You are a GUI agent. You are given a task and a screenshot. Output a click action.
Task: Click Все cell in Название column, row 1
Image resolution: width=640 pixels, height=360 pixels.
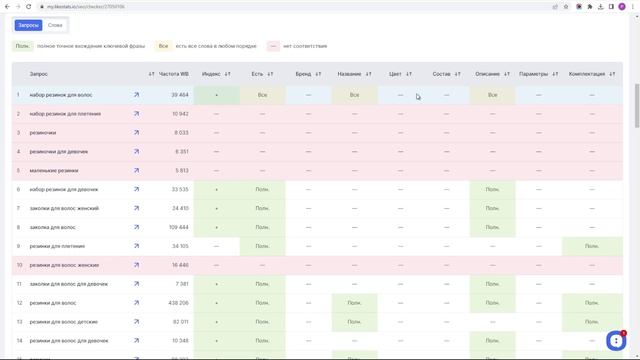354,95
